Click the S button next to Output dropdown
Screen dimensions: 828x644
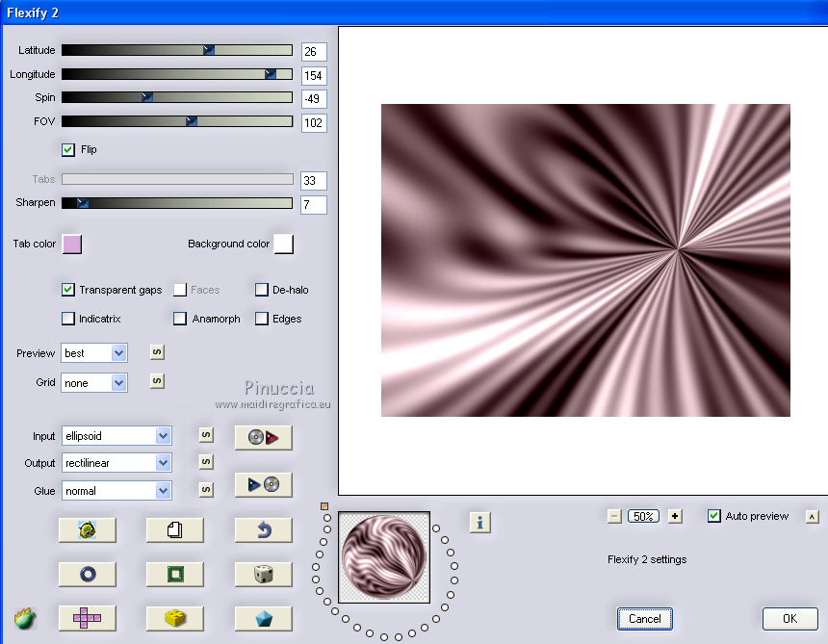click(x=206, y=462)
